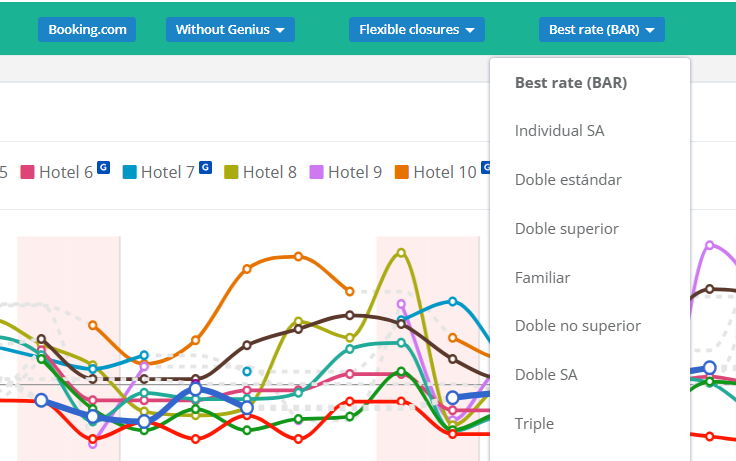
Task: Collapse the Best rate (BAR) dropdown
Action: click(601, 30)
